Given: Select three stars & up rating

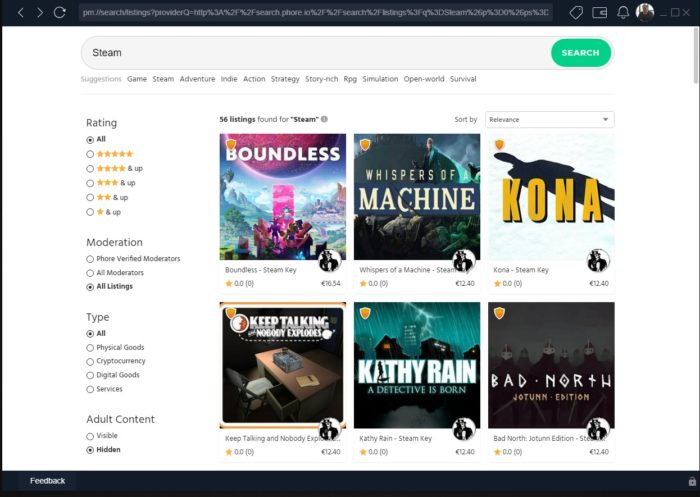Looking at the screenshot, I should pyautogui.click(x=90, y=183).
